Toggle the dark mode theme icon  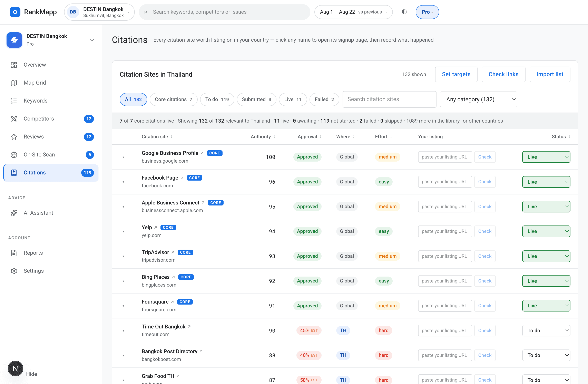tap(404, 12)
